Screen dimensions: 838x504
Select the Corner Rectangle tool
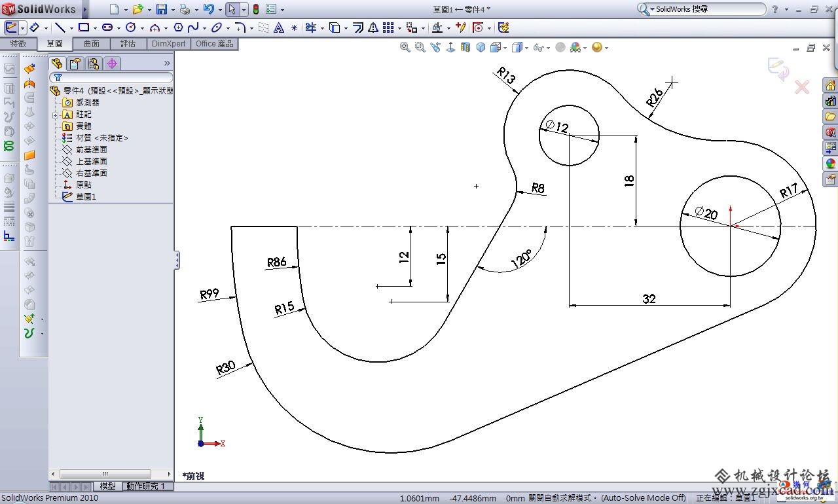(x=84, y=27)
